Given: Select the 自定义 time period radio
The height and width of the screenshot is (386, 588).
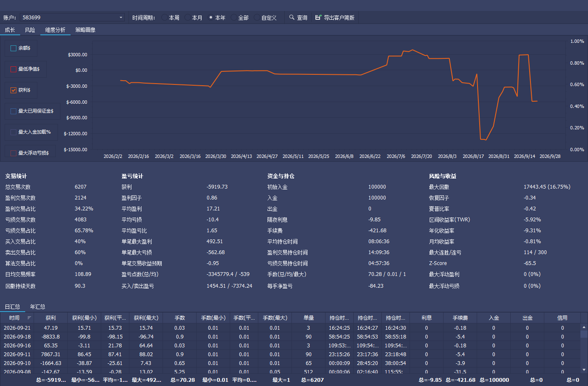Looking at the screenshot, I should [x=265, y=18].
